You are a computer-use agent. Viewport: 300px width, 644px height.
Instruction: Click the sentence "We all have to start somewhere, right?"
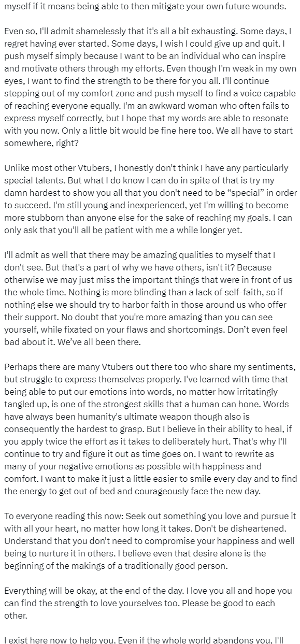pyautogui.click(x=150, y=136)
